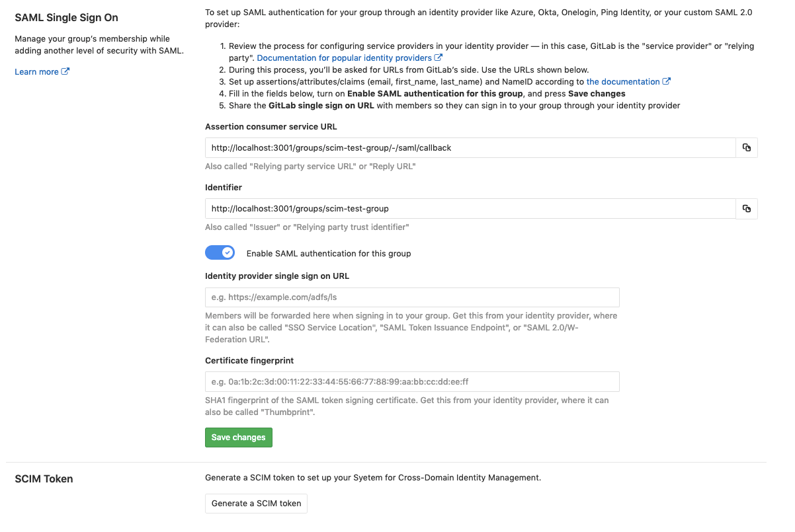Toggle Enable SAML authentication switch
This screenshot has width=795, height=532.
tap(220, 252)
